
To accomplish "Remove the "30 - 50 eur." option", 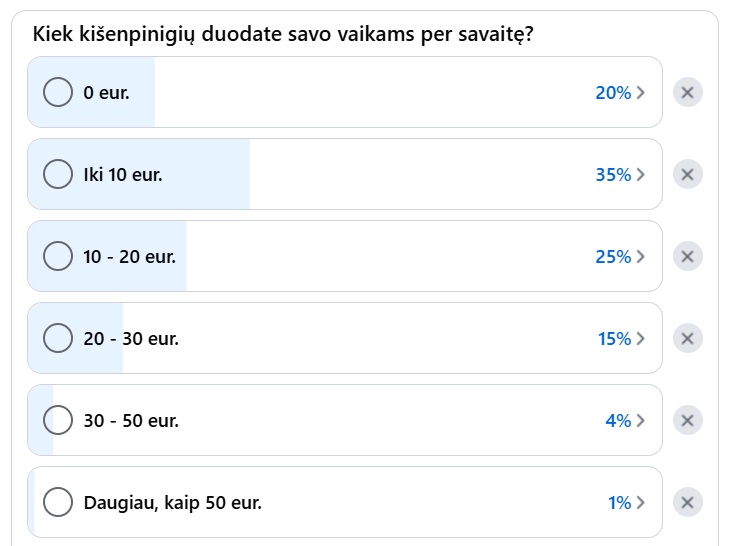I will point(688,421).
